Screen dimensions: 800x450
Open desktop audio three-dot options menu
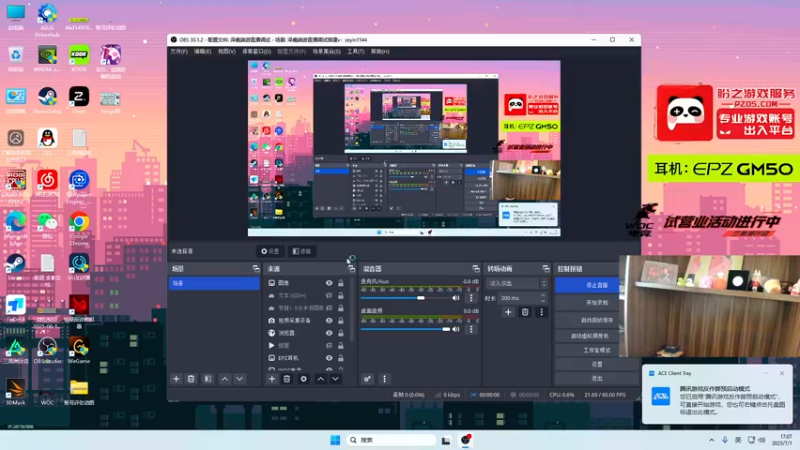click(471, 329)
